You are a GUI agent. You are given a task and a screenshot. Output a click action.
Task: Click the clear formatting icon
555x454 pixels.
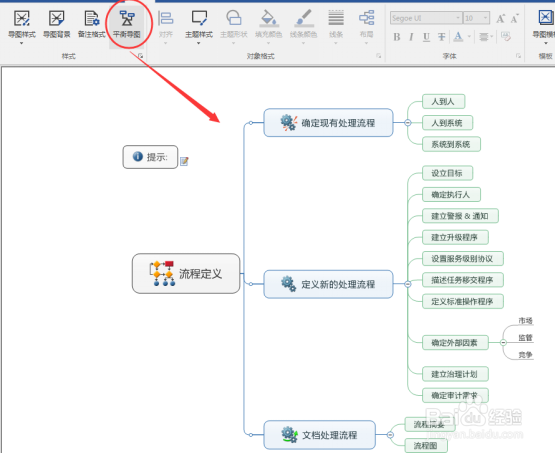click(506, 37)
